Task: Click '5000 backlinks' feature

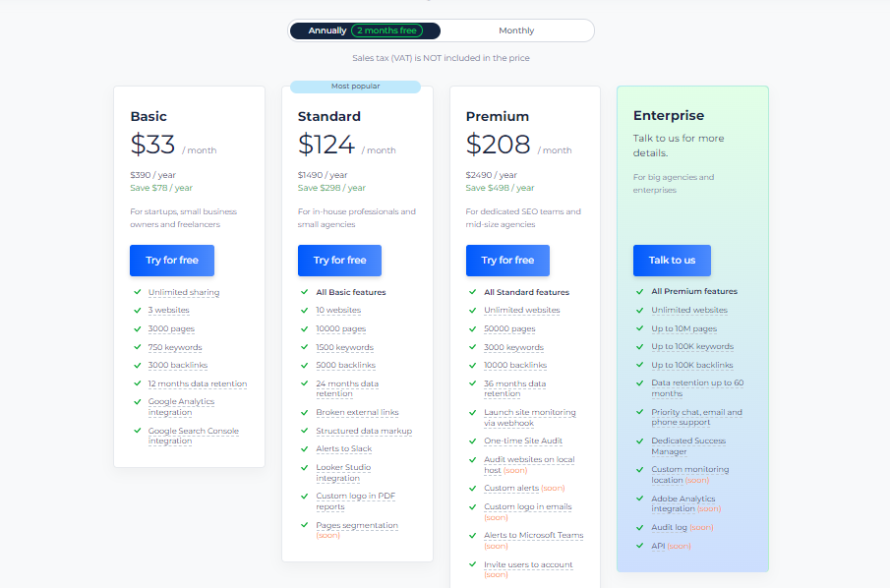Action: click(x=345, y=366)
